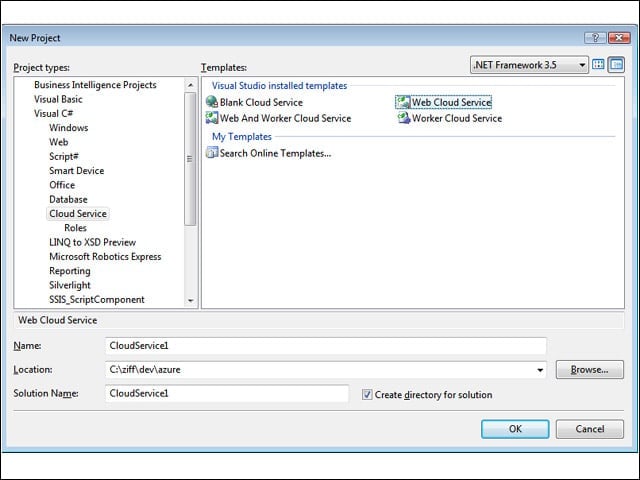Close the New Project dialog
Viewport: 640px width, 480px height.
pyautogui.click(x=619, y=38)
